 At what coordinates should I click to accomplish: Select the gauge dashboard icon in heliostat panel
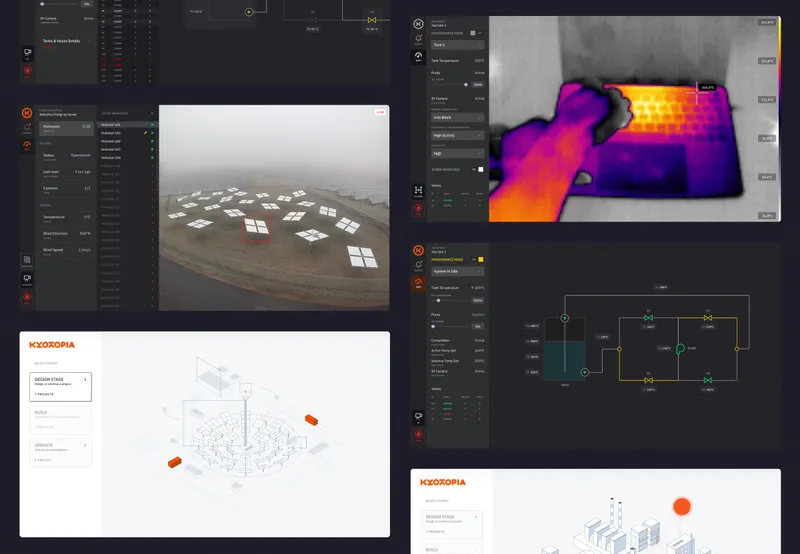27,145
